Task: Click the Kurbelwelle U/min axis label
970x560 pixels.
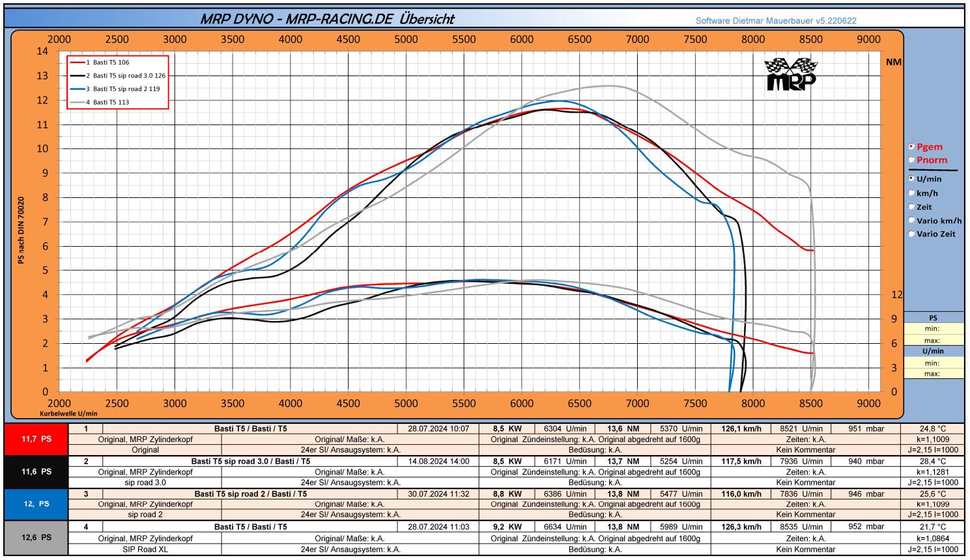Action: pos(68,413)
